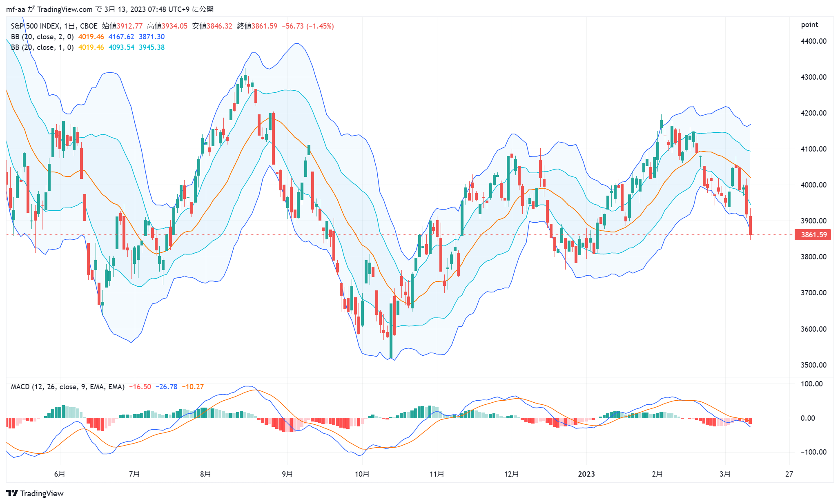
Task: Click the 4100.00 price axis label
Action: [814, 149]
